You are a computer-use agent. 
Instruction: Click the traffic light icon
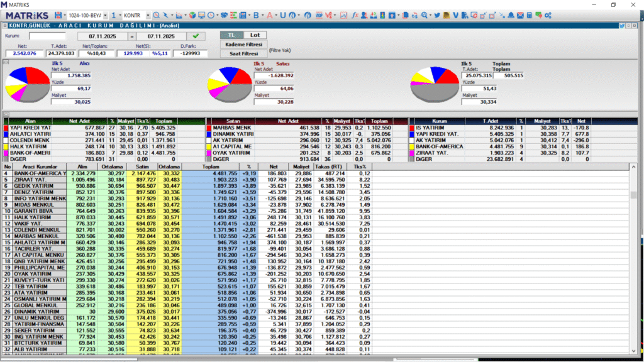click(x=382, y=15)
